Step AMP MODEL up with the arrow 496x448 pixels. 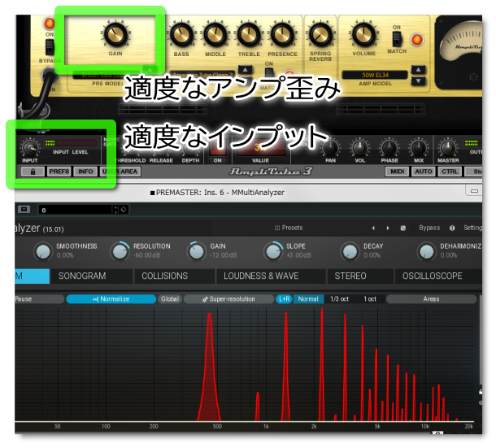tap(418, 70)
